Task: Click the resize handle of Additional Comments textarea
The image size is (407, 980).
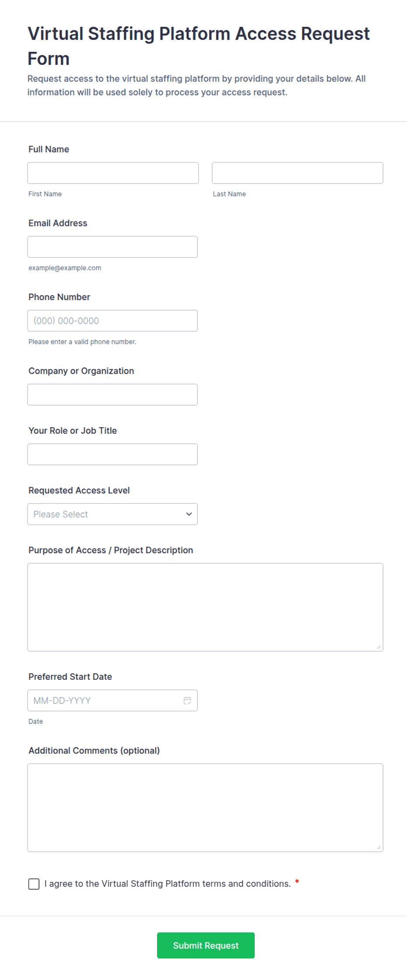Action: [379, 847]
